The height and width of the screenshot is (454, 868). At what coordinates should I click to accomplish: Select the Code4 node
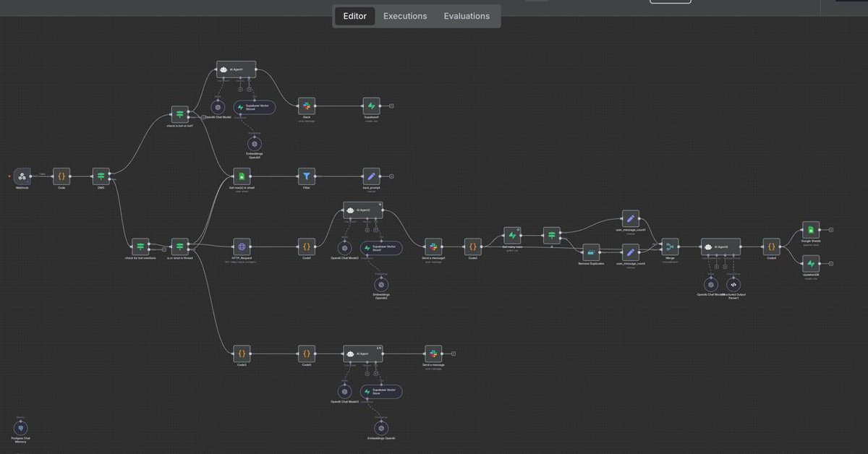pos(772,247)
